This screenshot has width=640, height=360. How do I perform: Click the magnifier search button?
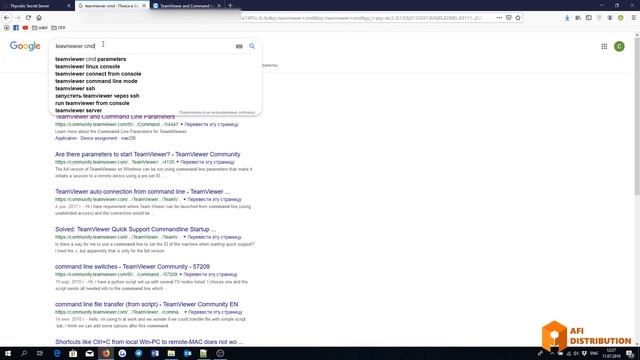[252, 46]
